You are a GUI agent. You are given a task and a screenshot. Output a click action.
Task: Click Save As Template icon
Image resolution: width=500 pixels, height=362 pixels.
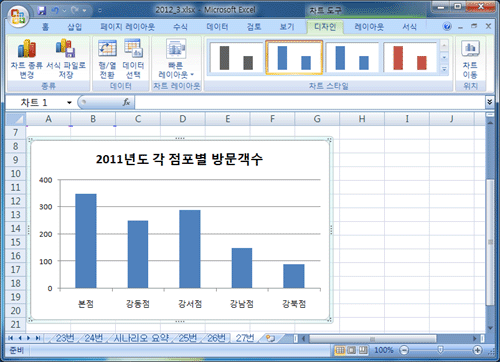[x=65, y=48]
